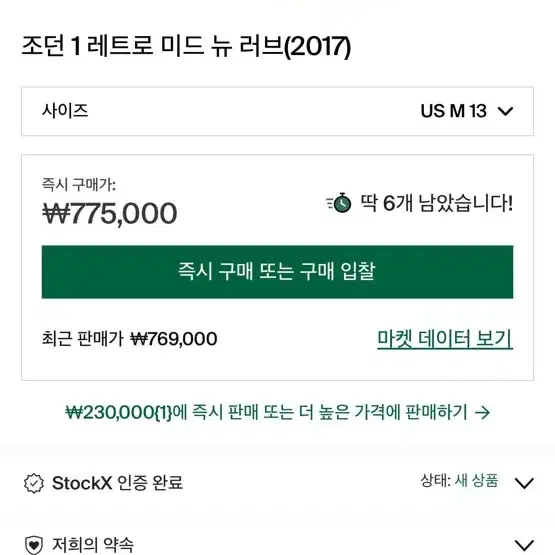Viewport: 555px width, 555px height.
Task: Select the StockX 인증 완료 label
Action: coord(118,483)
